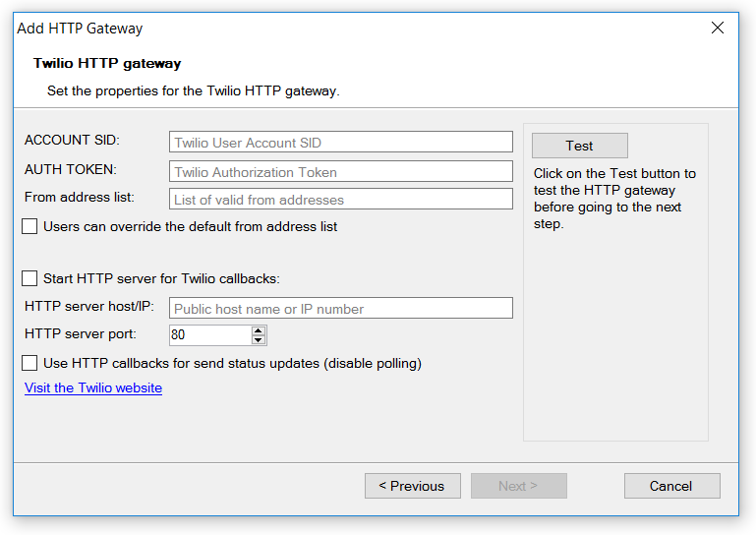
Task: Click the Next button
Action: click(518, 486)
